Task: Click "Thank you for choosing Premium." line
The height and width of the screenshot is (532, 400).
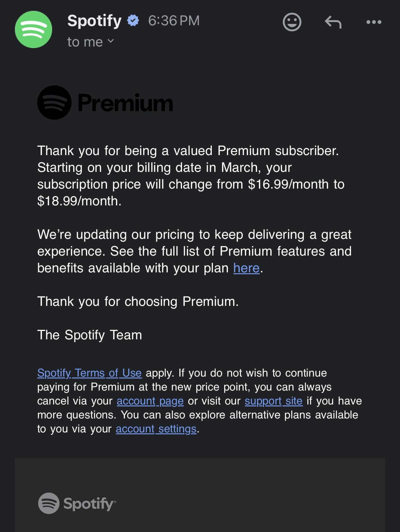Action: click(x=138, y=302)
